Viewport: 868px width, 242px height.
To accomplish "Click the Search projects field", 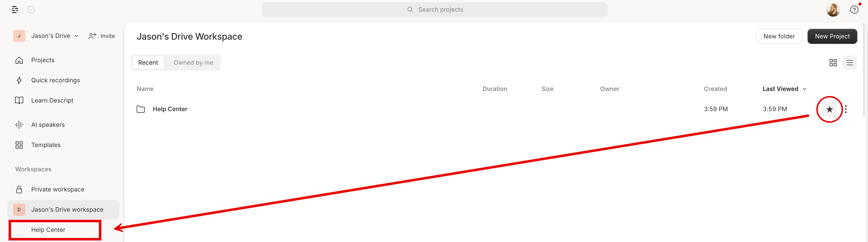I will pos(435,9).
